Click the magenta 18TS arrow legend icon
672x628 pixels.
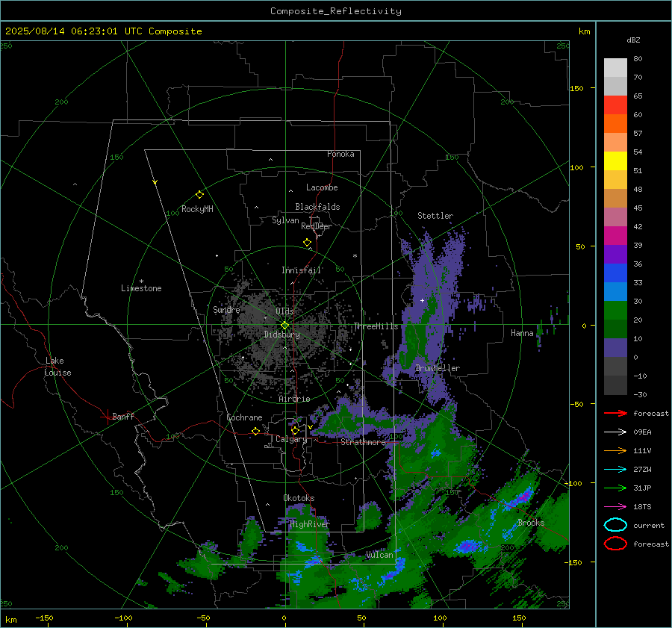pyautogui.click(x=615, y=507)
